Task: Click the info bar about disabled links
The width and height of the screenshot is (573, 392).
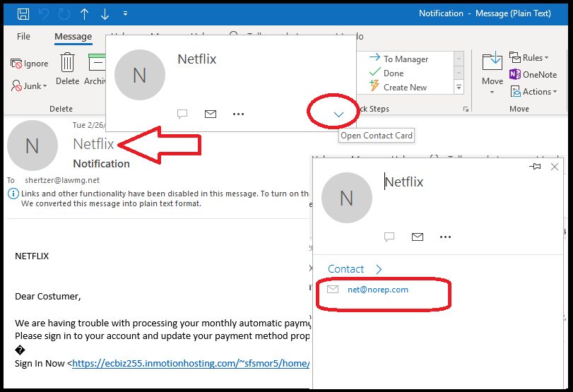Action: click(158, 198)
